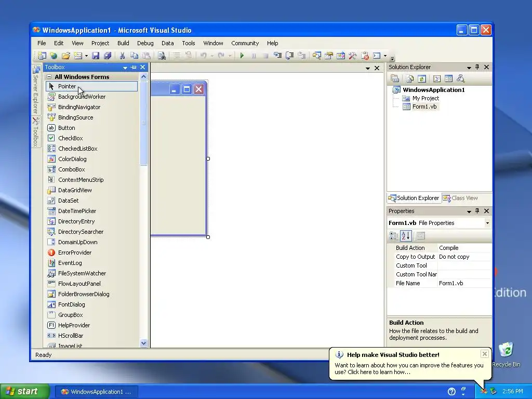The width and height of the screenshot is (532, 399).
Task: Click the Toolbox scroll down arrow
Action: (x=143, y=343)
